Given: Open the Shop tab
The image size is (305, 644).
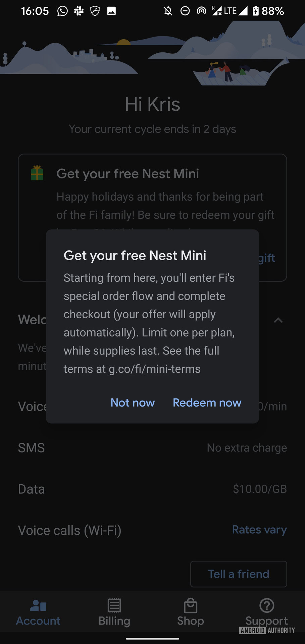Looking at the screenshot, I should (x=190, y=612).
